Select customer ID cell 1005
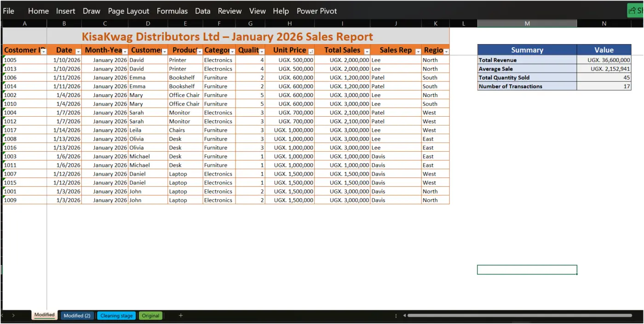Screen dimensions: 644x324 point(24,60)
